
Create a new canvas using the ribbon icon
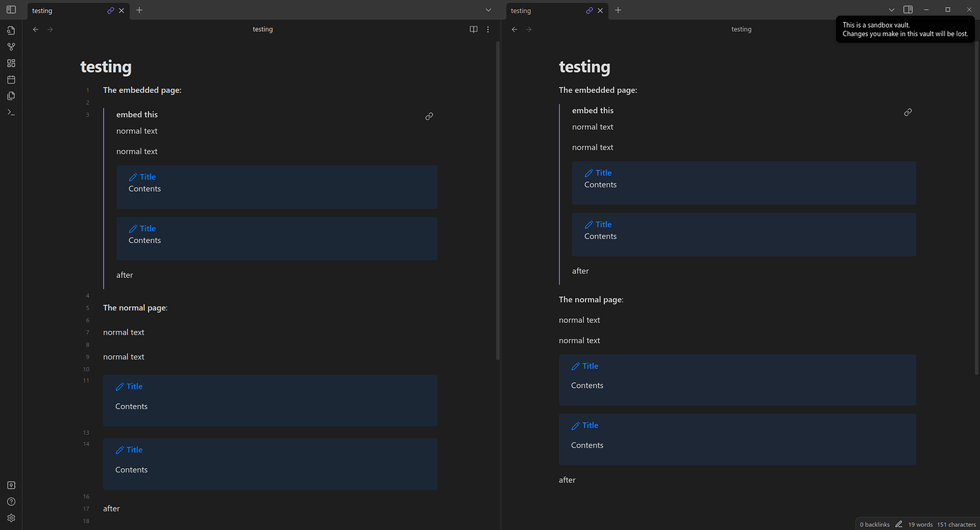pos(11,63)
